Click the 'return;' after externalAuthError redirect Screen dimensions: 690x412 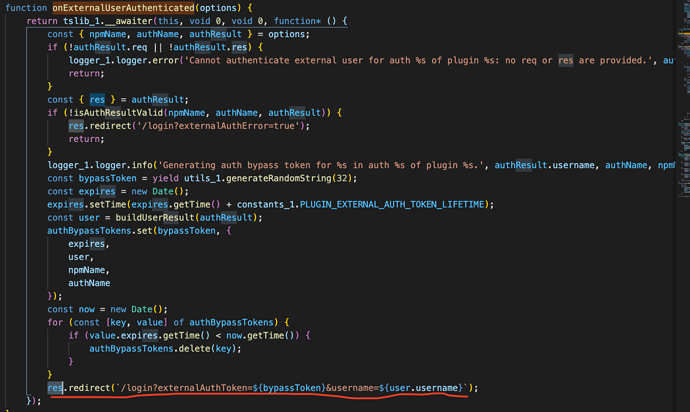click(87, 139)
